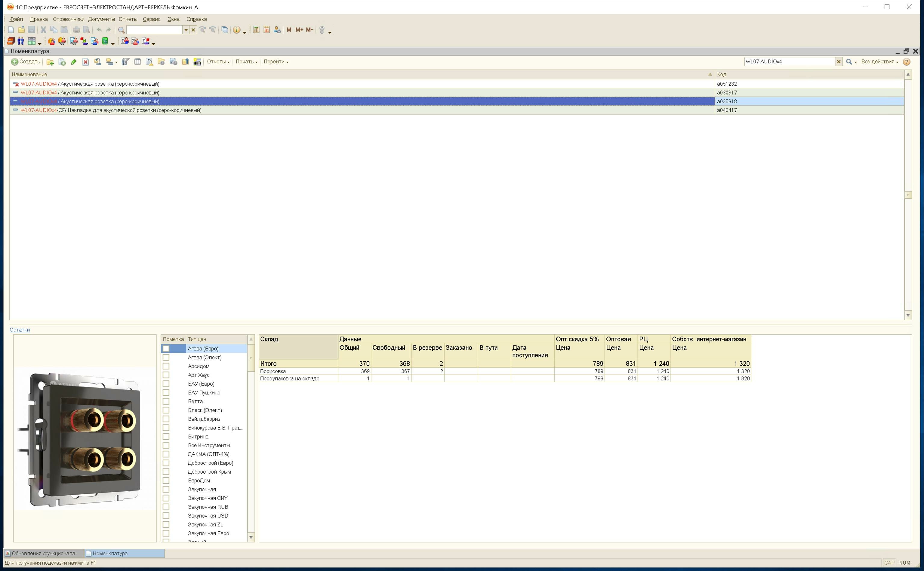The image size is (924, 571).
Task: Click the New document icon in main toolbar
Action: coord(11,30)
